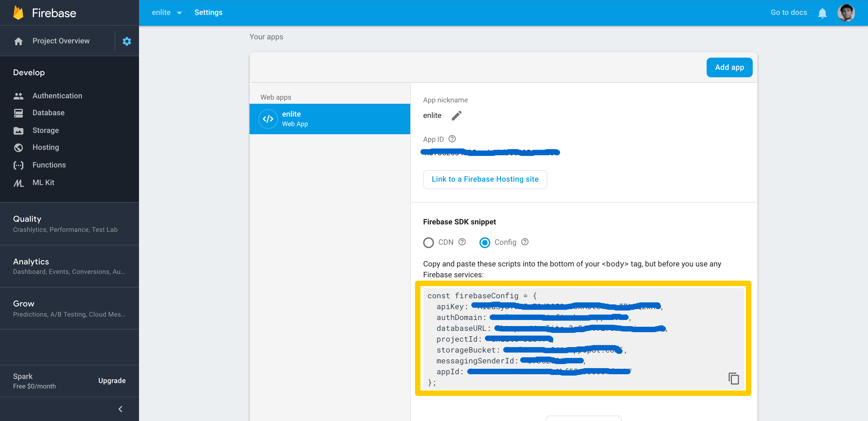Open Authentication in the sidebar
Screen dimensions: 868x421
click(x=57, y=96)
